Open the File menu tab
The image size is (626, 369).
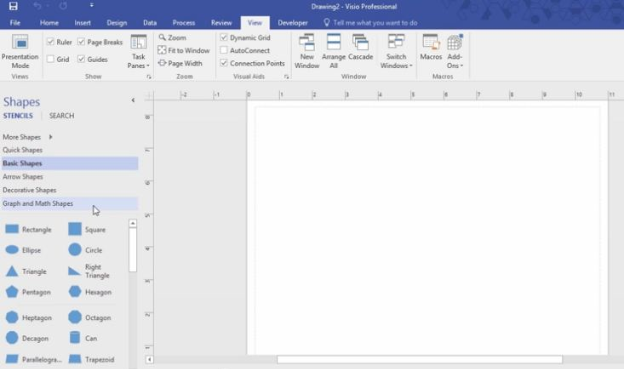click(15, 23)
